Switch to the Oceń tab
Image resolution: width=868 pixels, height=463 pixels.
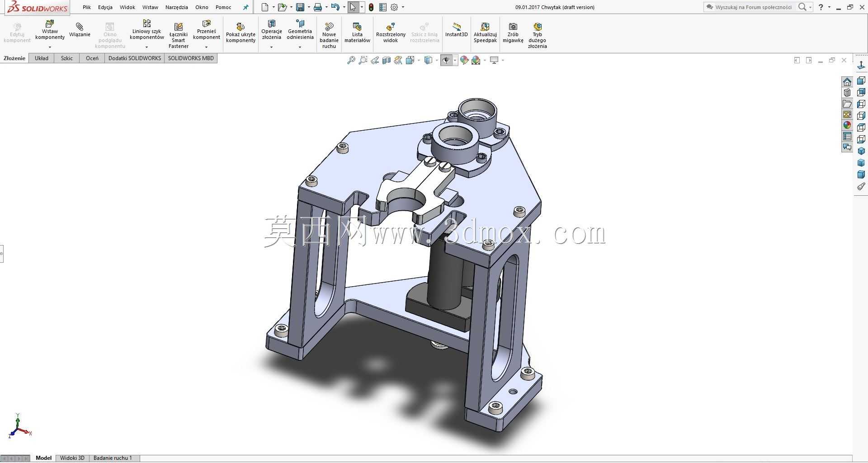pyautogui.click(x=92, y=58)
